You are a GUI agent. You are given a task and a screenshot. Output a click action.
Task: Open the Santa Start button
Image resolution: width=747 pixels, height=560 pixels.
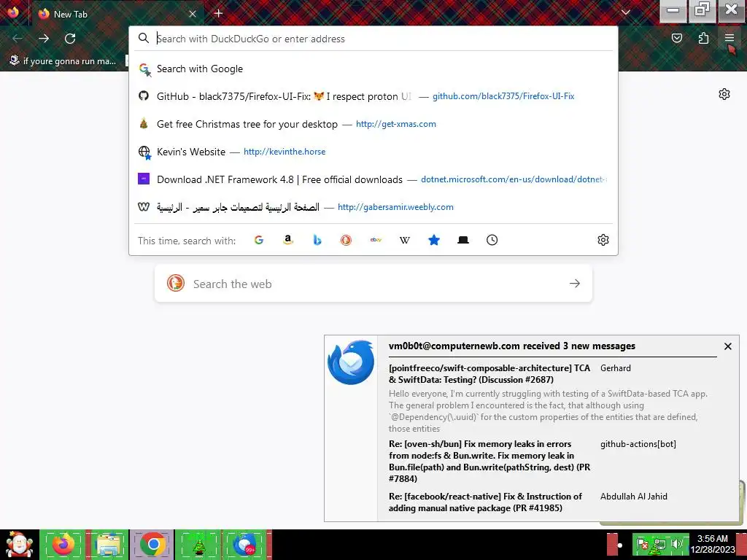[x=19, y=545]
